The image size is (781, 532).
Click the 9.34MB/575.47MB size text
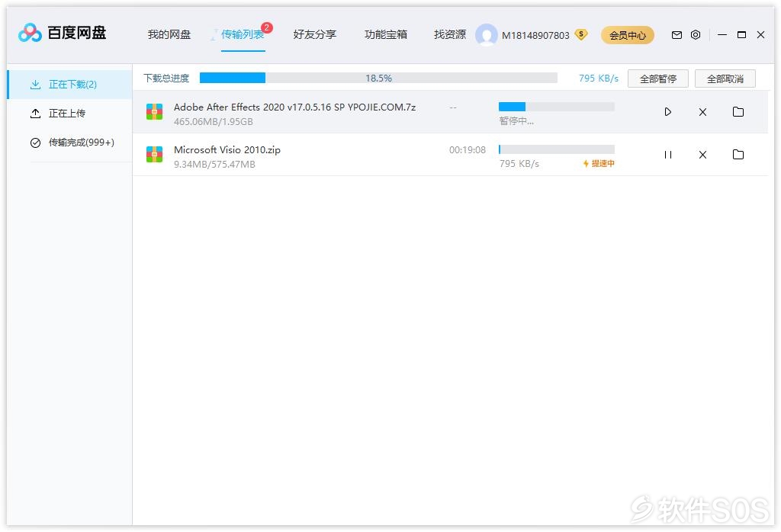pos(214,164)
